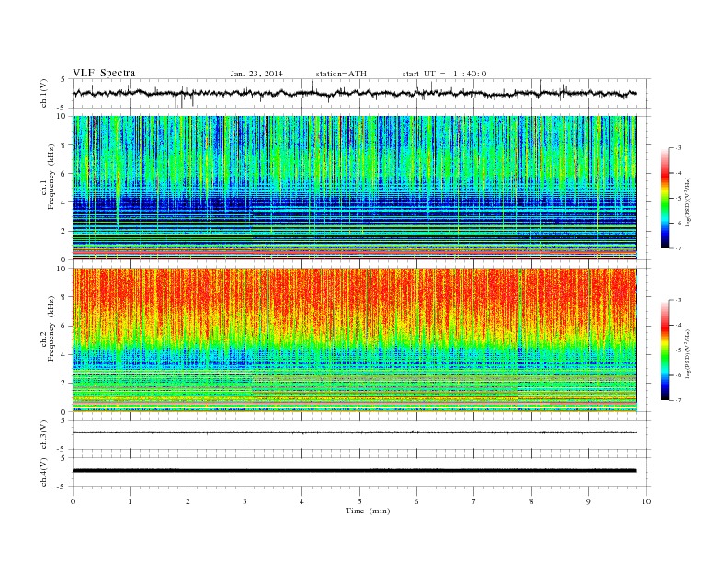The height and width of the screenshot is (563, 728).
Task: Click the 8 kHz tick of ch.2 spectrogram
Action: tap(63, 297)
